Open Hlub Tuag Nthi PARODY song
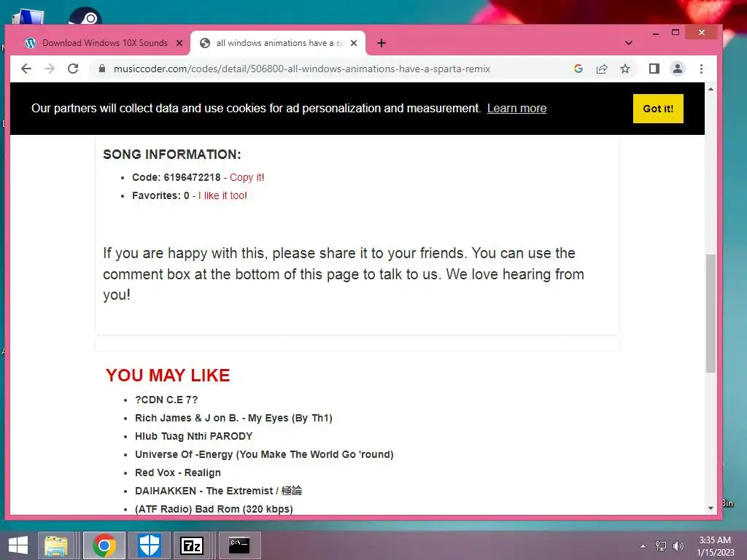Viewport: 747px width, 560px height. [x=193, y=436]
